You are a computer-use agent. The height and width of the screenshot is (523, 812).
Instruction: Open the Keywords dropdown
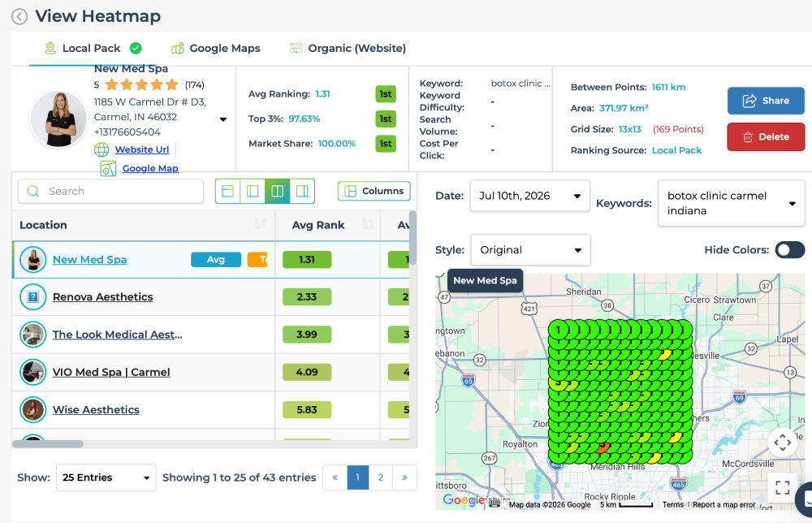click(732, 203)
